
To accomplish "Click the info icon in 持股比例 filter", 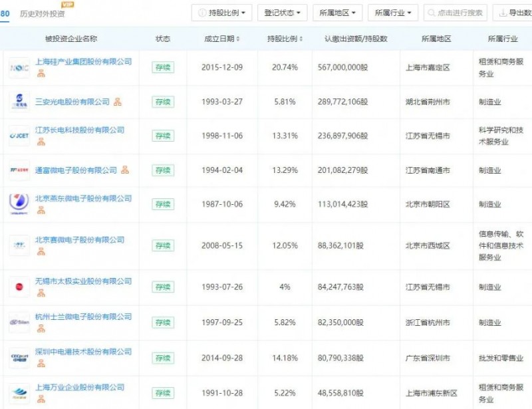I will point(202,13).
